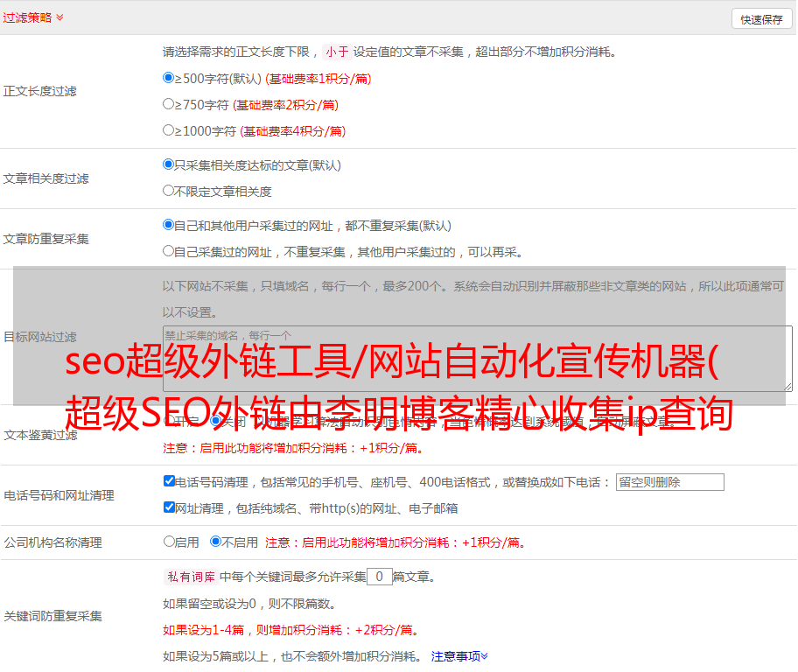Toggle the 网址清理 checkbox

[169, 507]
